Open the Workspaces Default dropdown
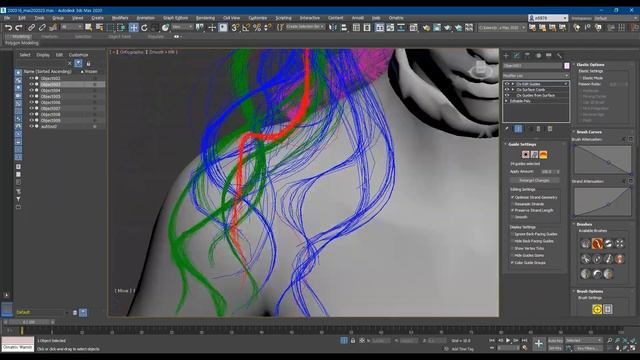Screen dimensions: 640x360 tap(617, 18)
